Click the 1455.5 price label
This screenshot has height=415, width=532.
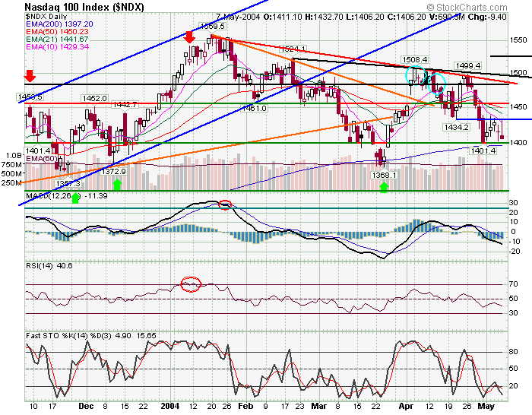coord(30,97)
